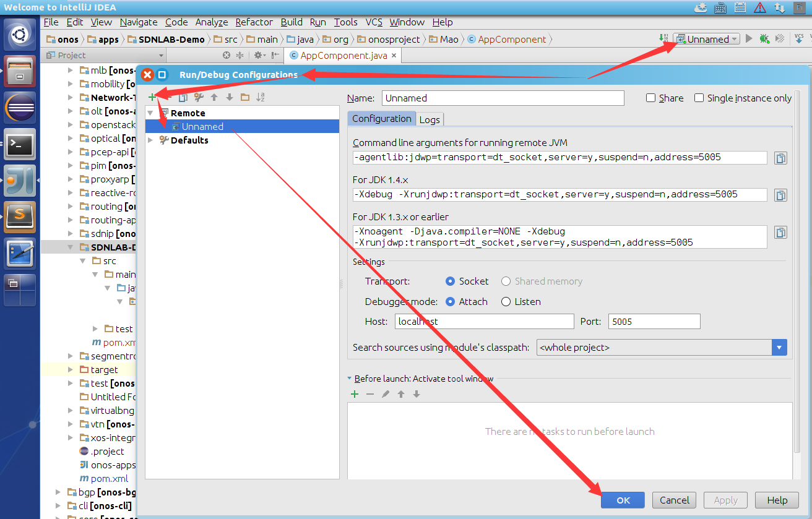Move before-launch task up
Screen dimensions: 812x519
tap(401, 394)
